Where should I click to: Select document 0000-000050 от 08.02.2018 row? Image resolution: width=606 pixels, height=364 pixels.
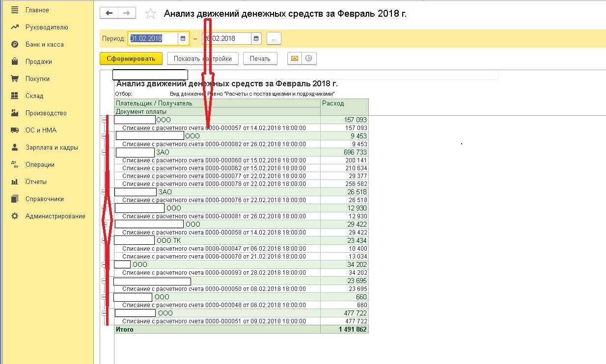tap(217, 288)
